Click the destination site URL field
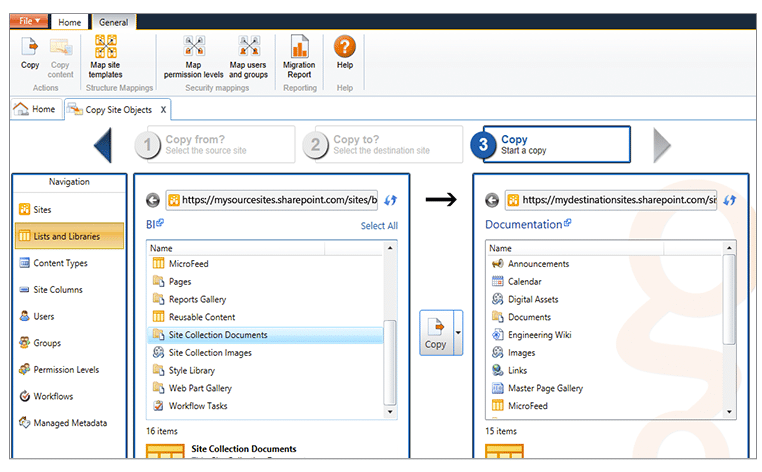Screen dimensions: 762x472 611,200
